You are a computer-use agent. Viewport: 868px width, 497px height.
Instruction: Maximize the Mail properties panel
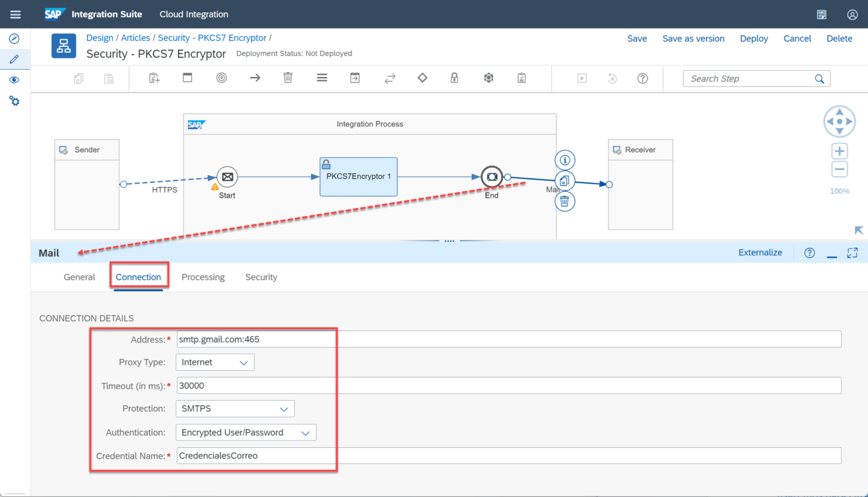tap(852, 253)
